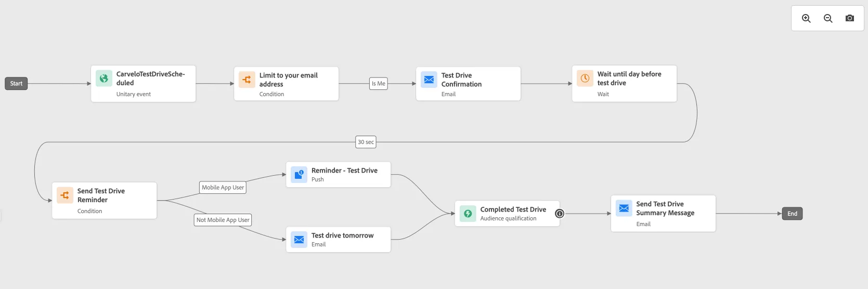Click the Wait until day before clock icon

coord(585,78)
